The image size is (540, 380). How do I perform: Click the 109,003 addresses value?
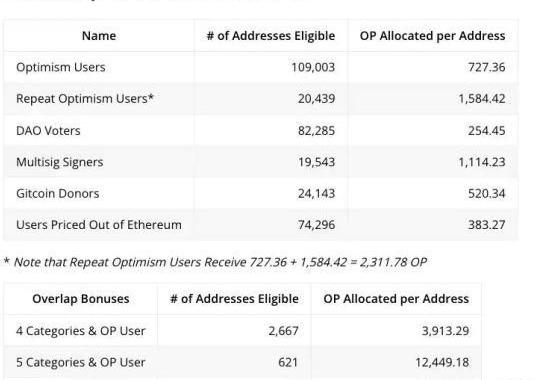tap(313, 67)
